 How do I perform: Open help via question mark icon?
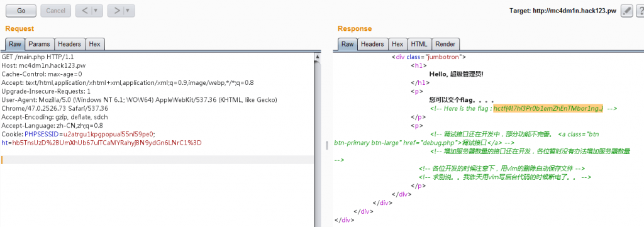pos(640,11)
